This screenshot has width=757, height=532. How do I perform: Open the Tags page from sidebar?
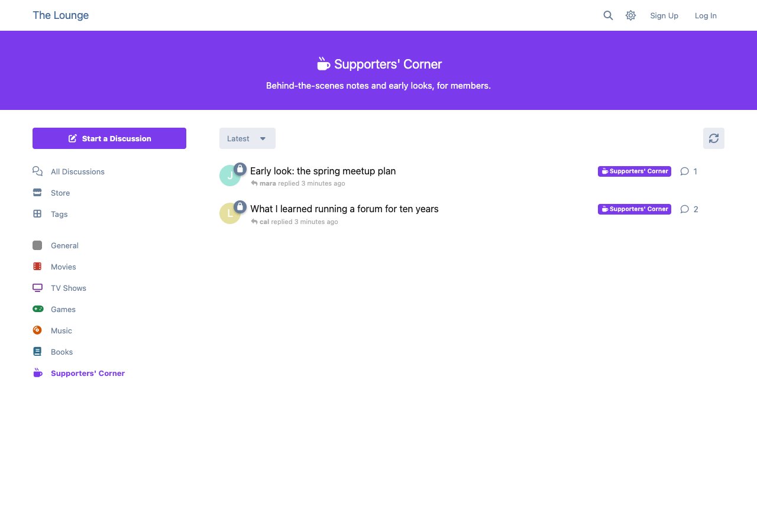(x=59, y=214)
